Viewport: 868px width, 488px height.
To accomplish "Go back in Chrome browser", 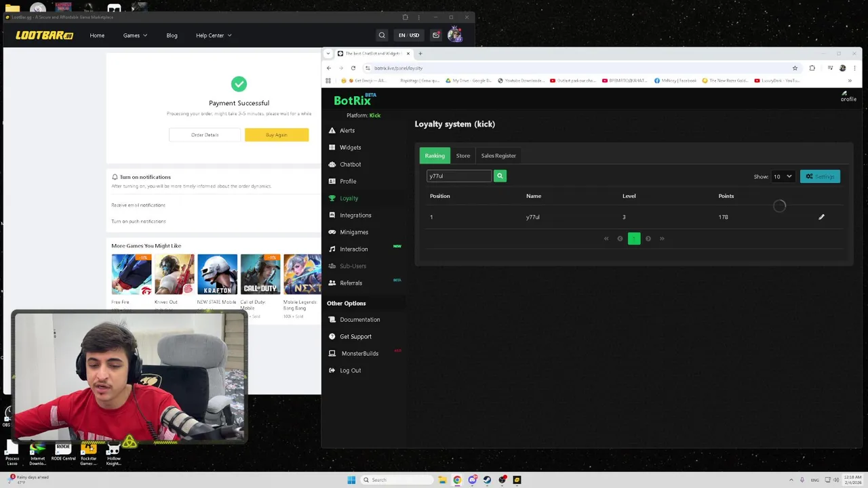I will (x=329, y=68).
